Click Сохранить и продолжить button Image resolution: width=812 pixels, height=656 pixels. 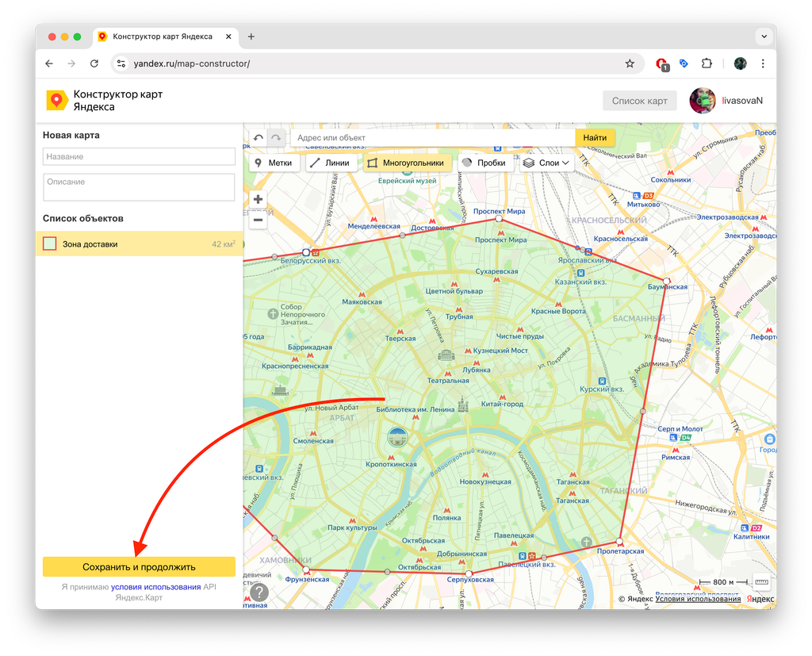click(139, 567)
